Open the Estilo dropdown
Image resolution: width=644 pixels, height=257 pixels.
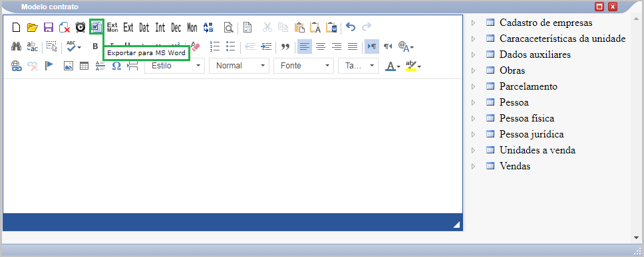click(174, 66)
